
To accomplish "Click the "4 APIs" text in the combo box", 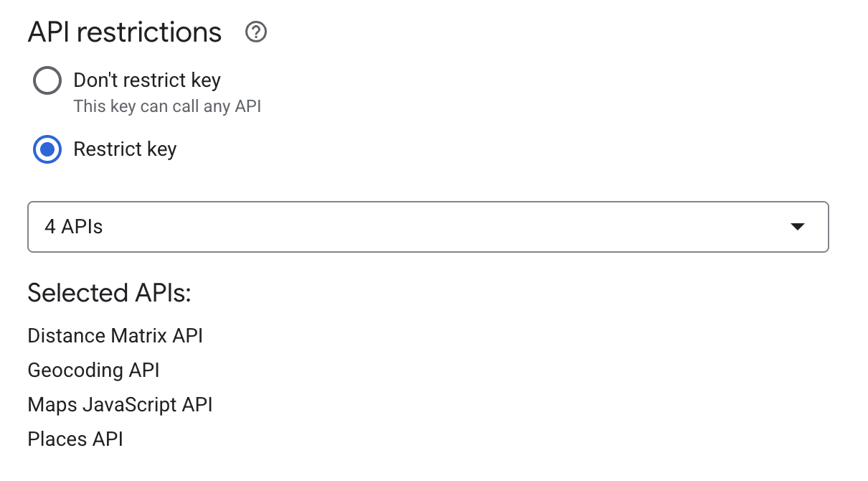I will click(x=74, y=227).
